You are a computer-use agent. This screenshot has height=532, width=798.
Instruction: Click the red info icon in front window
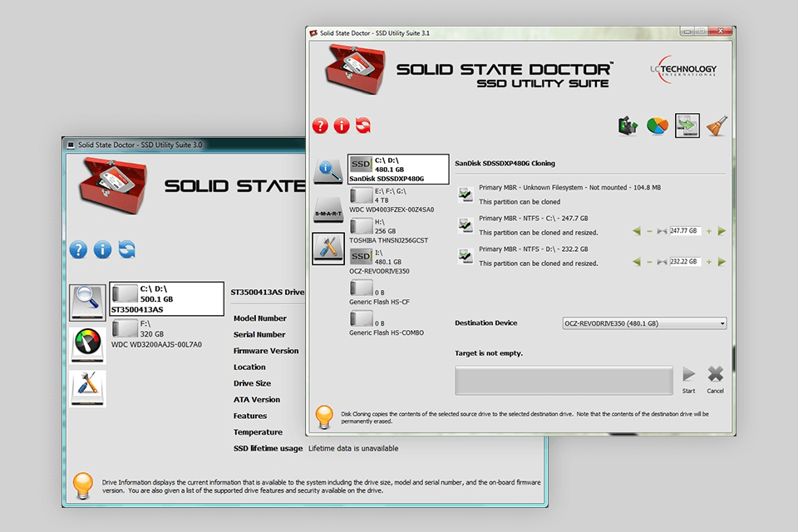[x=342, y=126]
